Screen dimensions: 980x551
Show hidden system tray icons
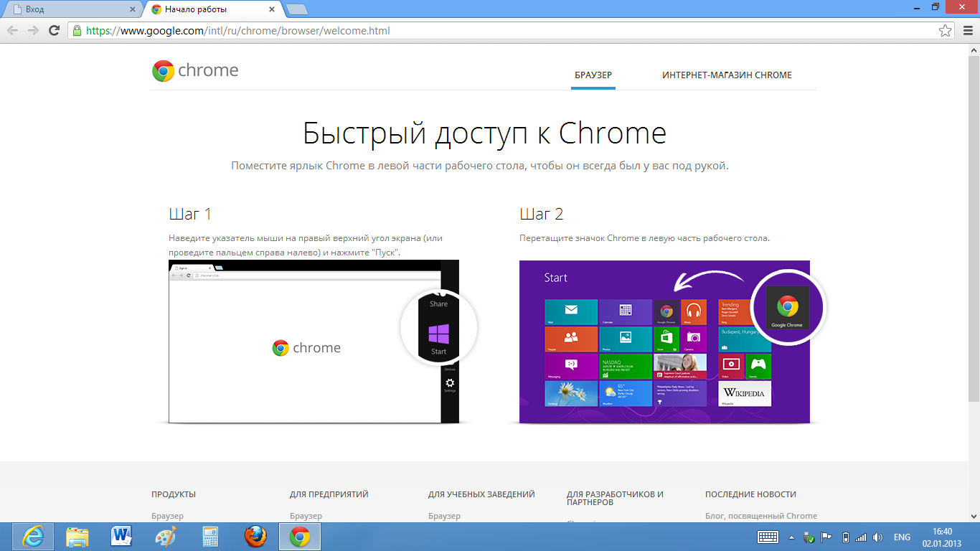[791, 537]
